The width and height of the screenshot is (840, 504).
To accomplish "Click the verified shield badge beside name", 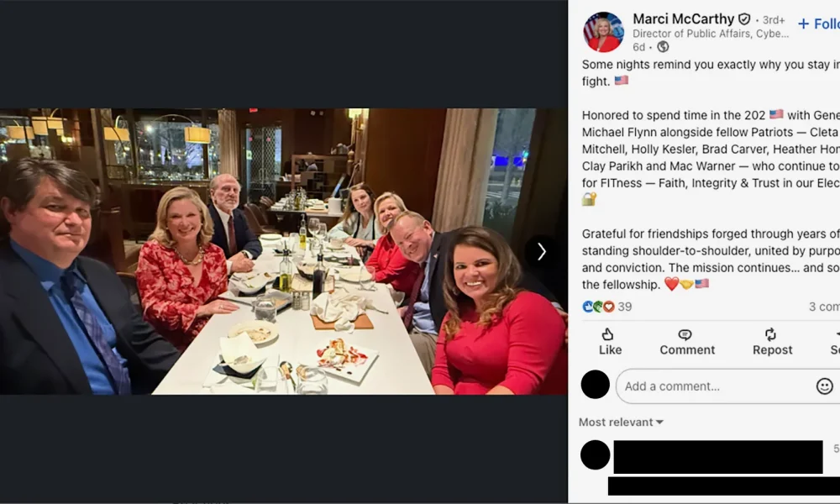I will [x=743, y=19].
